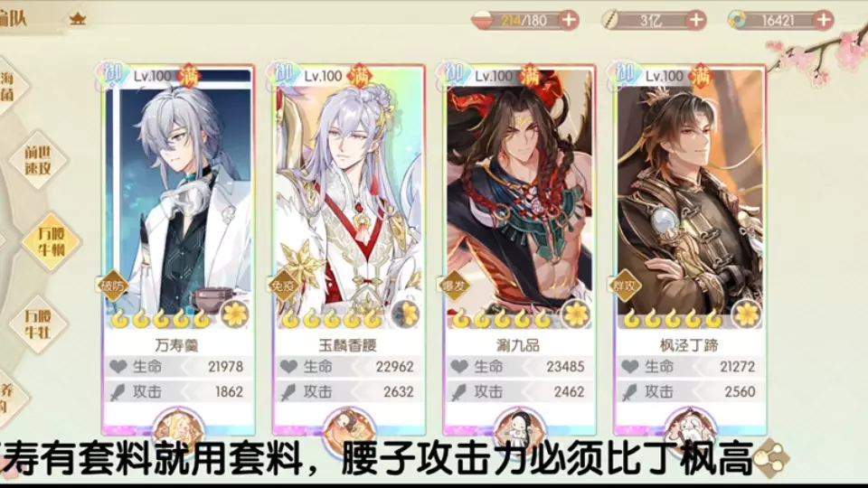
Task: Tap the 破防 badge on 万寿羹 card
Action: point(112,286)
